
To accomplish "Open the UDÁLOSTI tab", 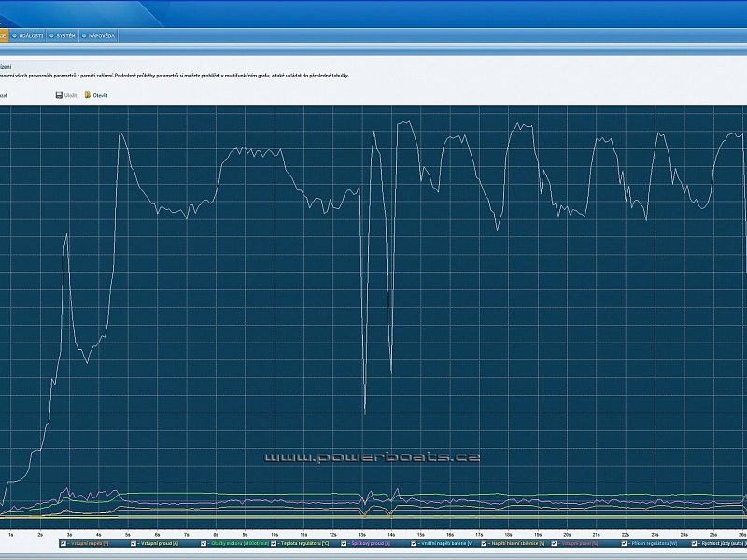I will [28, 35].
